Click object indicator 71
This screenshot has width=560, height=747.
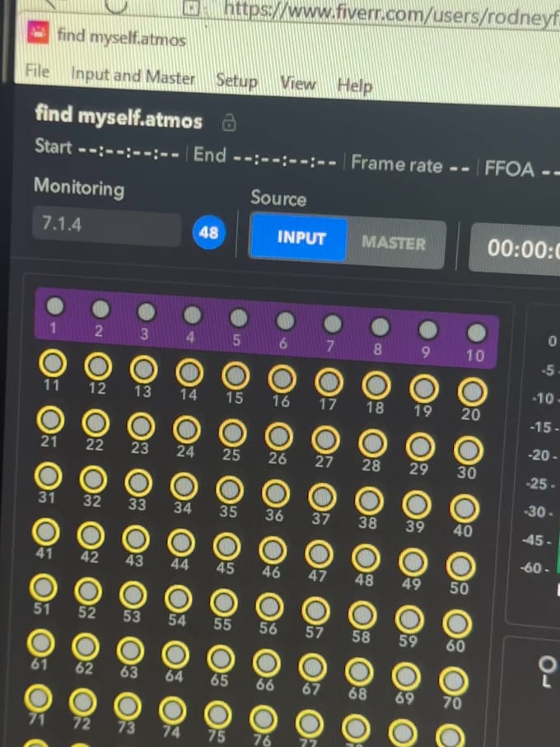(38, 698)
